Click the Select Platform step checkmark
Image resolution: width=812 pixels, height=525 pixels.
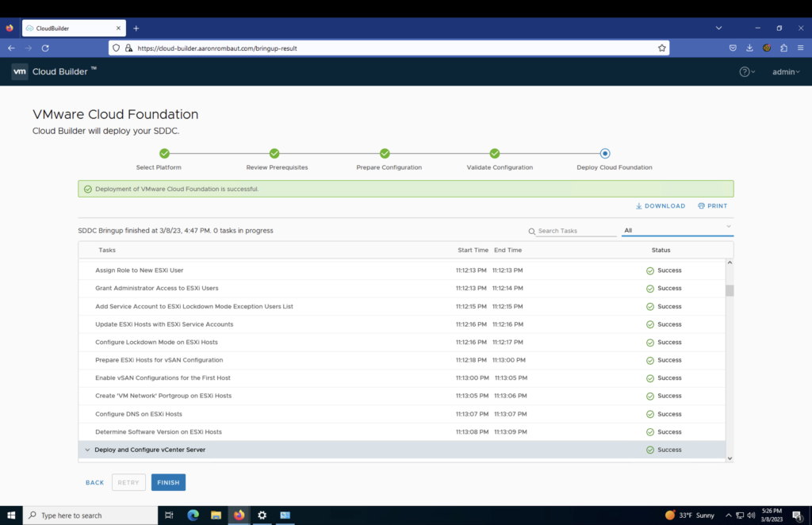pyautogui.click(x=164, y=153)
